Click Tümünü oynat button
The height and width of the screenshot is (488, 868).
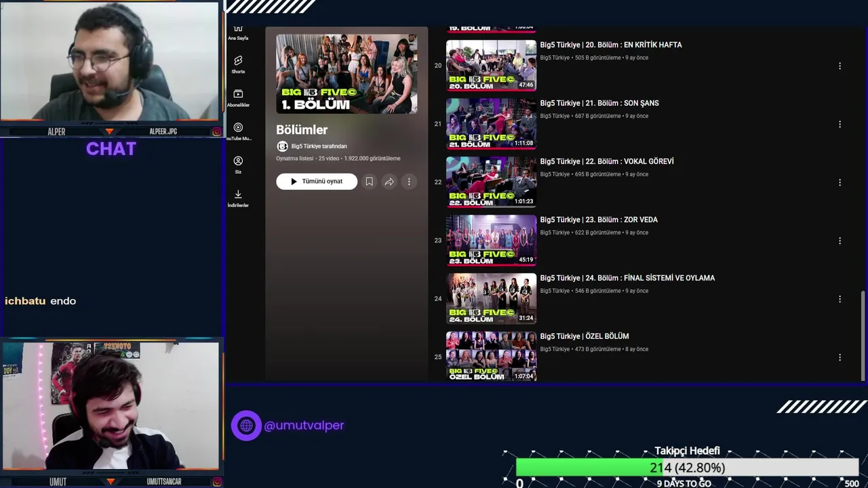click(317, 182)
